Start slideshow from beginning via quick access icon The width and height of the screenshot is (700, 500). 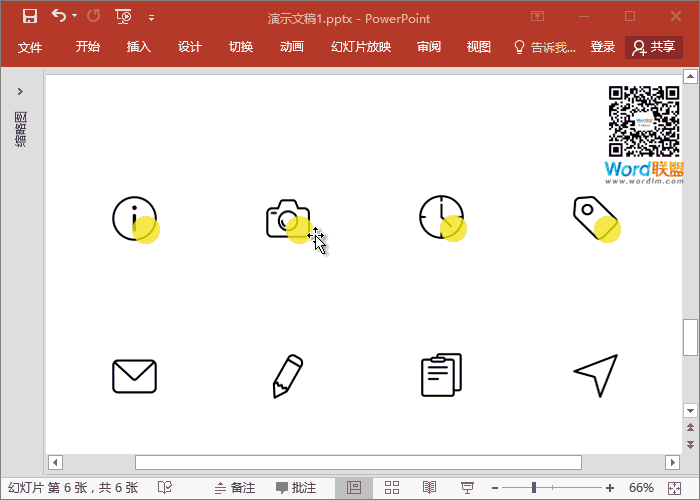point(123,16)
